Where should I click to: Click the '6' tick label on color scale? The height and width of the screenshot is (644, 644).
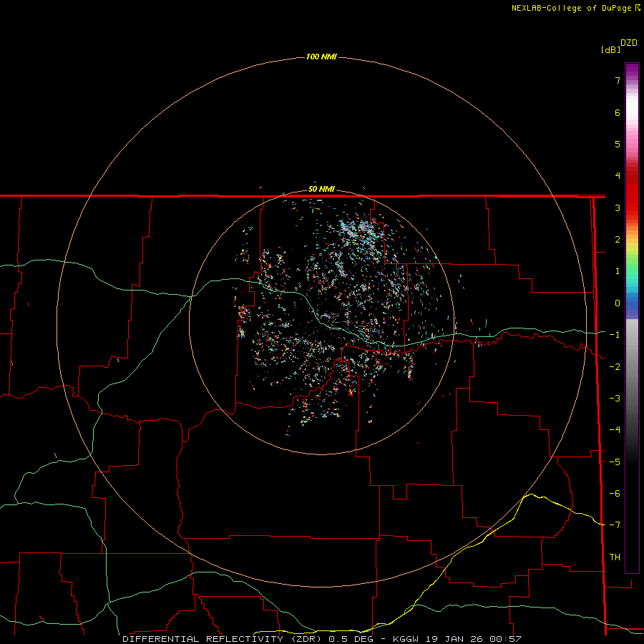[x=618, y=112]
